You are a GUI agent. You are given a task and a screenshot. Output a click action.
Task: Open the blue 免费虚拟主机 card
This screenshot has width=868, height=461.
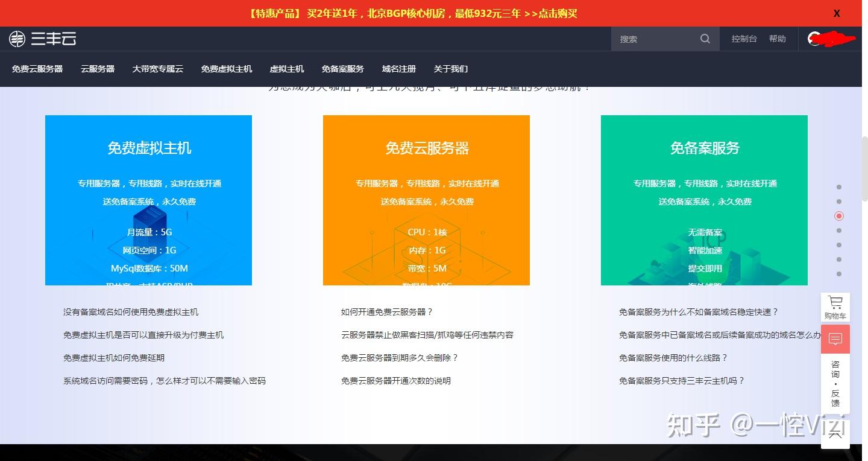(x=148, y=200)
